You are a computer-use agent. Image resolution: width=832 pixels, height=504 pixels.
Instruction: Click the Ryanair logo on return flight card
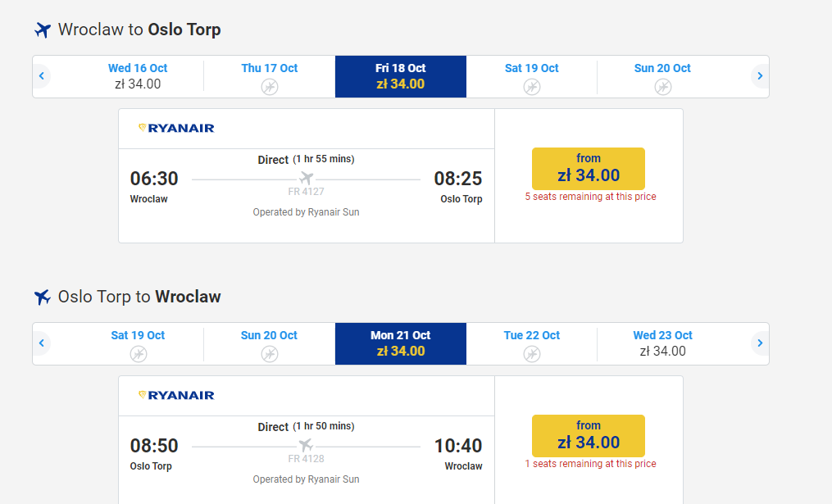(x=176, y=395)
